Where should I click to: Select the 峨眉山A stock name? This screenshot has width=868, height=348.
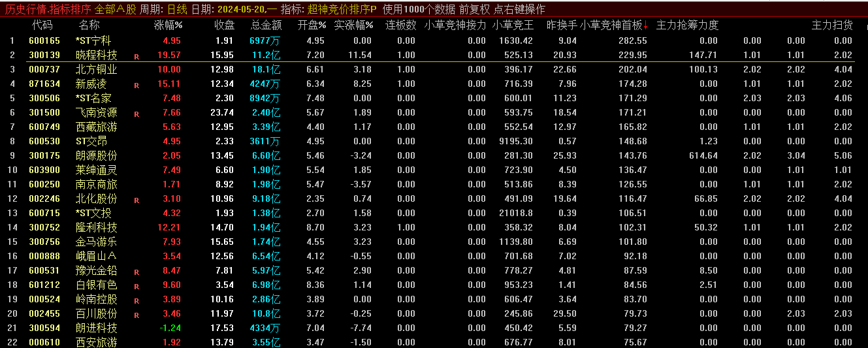pos(96,256)
